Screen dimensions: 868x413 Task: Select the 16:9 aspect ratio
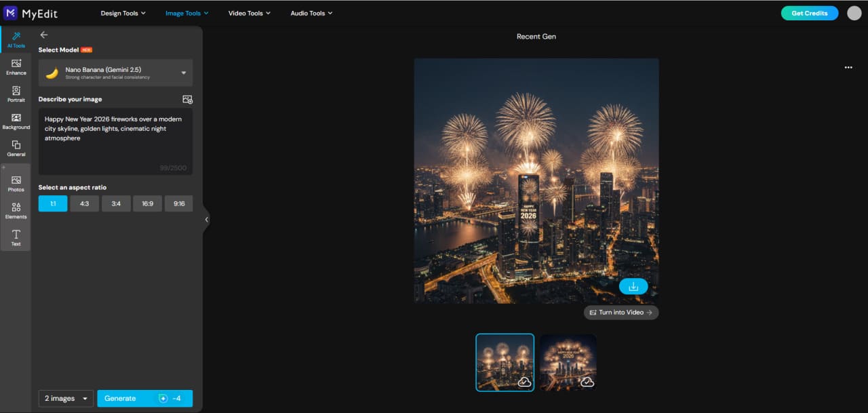[147, 203]
